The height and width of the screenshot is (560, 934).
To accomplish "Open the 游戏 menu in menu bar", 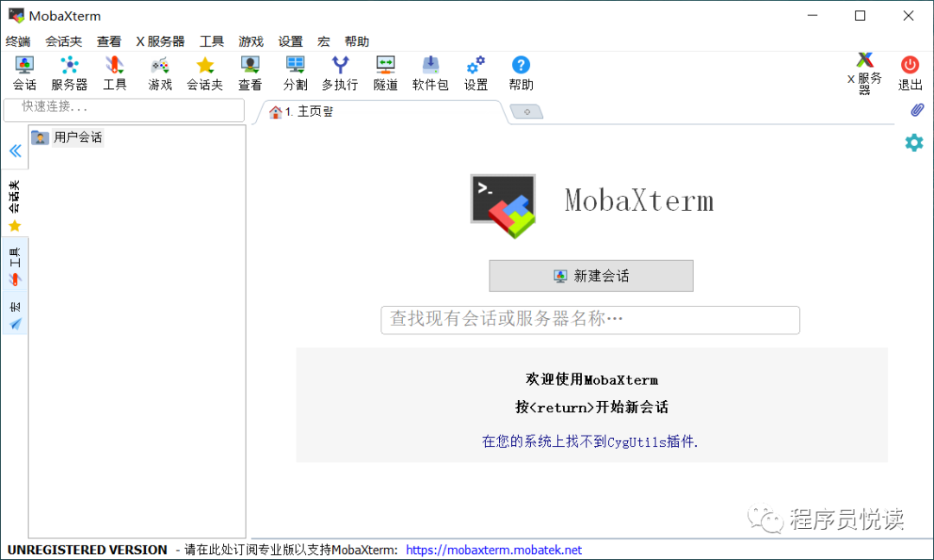I will pyautogui.click(x=251, y=41).
